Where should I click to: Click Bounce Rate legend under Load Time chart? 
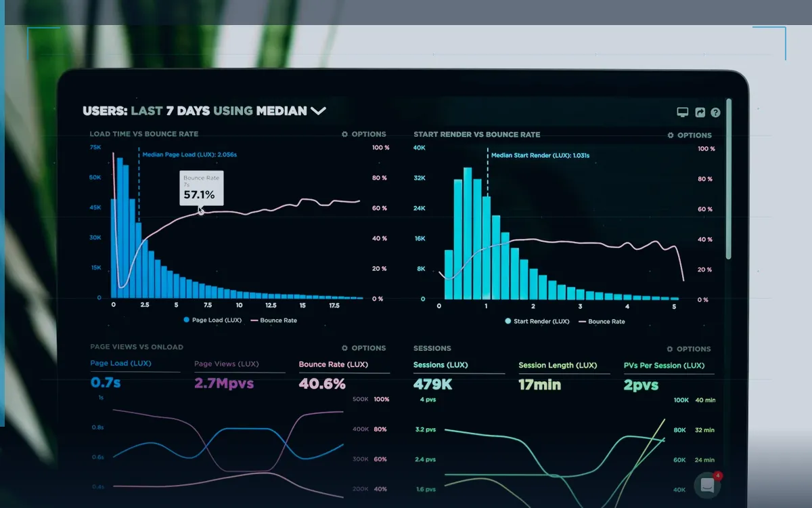pos(274,320)
